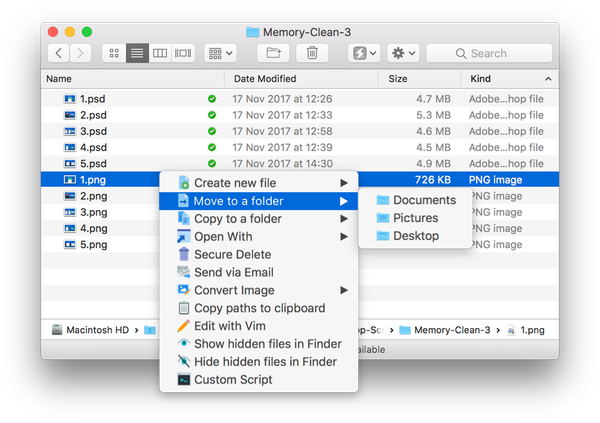Screen dimensions: 600x423
Task: Select Desktop in the submenu
Action: pyautogui.click(x=415, y=236)
